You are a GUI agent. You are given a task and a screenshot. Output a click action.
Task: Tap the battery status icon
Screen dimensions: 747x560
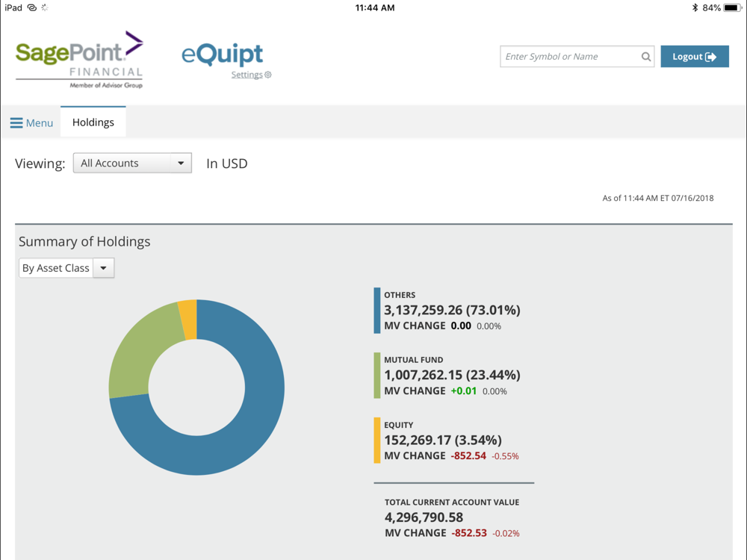tap(732, 7)
